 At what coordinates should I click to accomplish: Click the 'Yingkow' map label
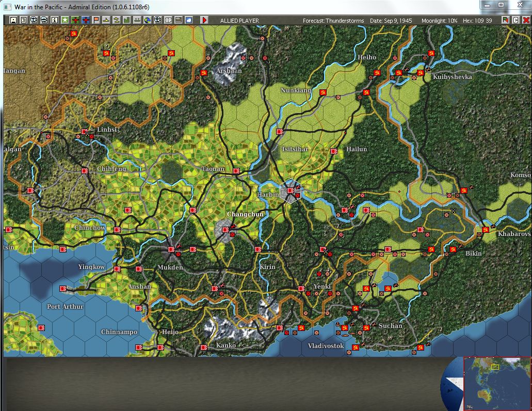[x=92, y=267]
